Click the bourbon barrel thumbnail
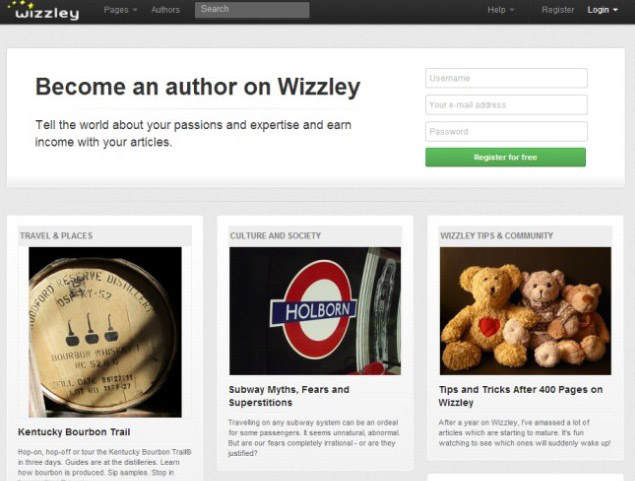This screenshot has height=481, width=635. pyautogui.click(x=105, y=332)
